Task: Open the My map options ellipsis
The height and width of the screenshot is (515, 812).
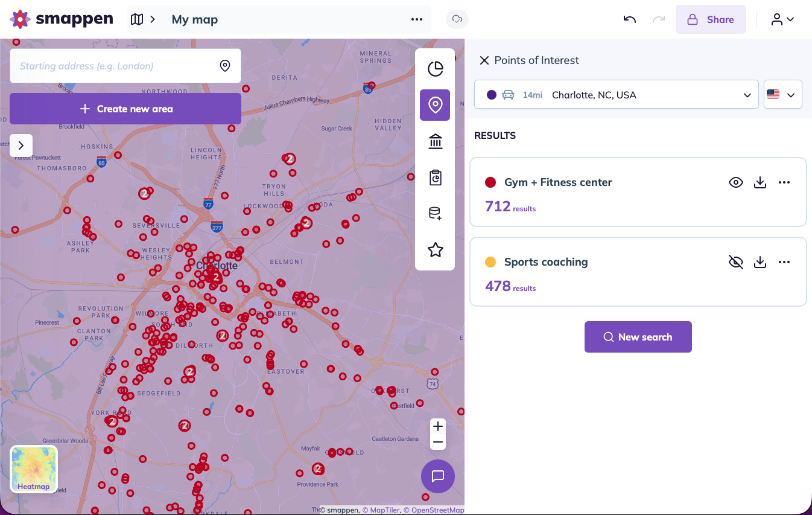Action: point(417,19)
